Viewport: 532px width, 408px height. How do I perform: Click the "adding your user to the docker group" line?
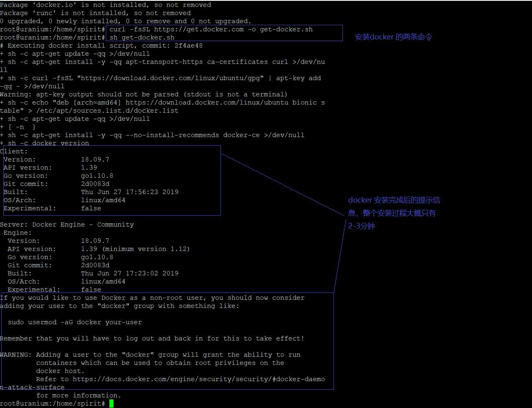pos(120,306)
